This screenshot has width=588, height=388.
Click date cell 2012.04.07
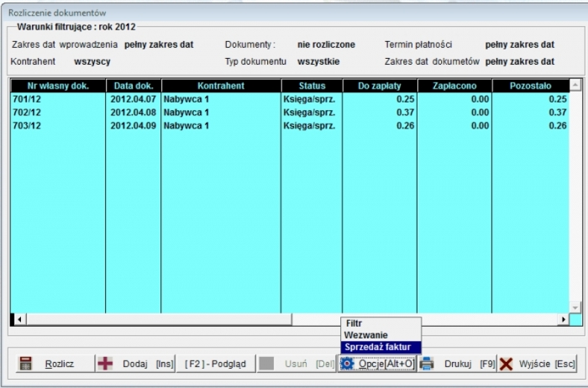tap(133, 99)
